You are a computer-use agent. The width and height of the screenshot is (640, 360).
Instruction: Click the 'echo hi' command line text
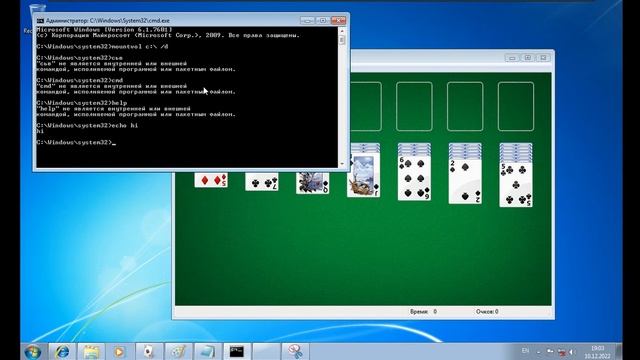tap(124, 125)
